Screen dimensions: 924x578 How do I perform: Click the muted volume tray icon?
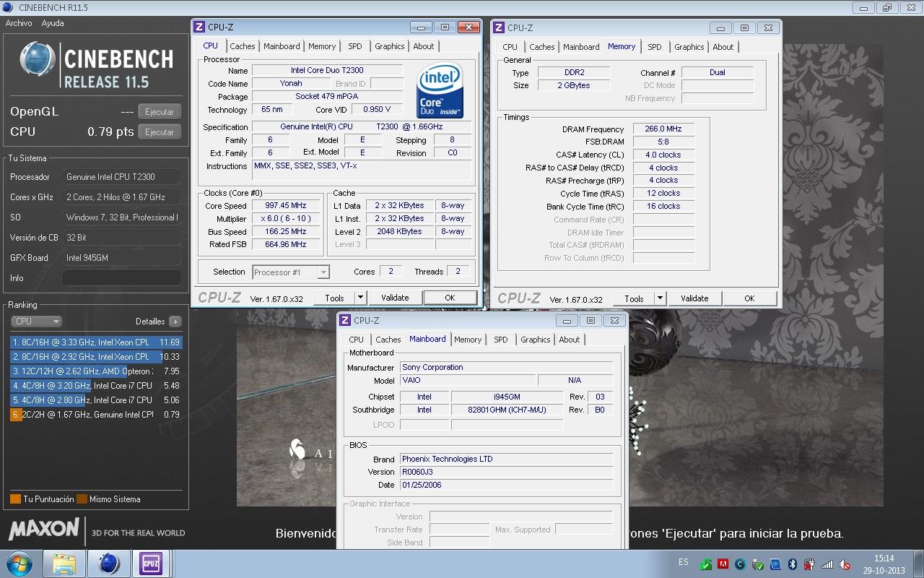tap(845, 564)
